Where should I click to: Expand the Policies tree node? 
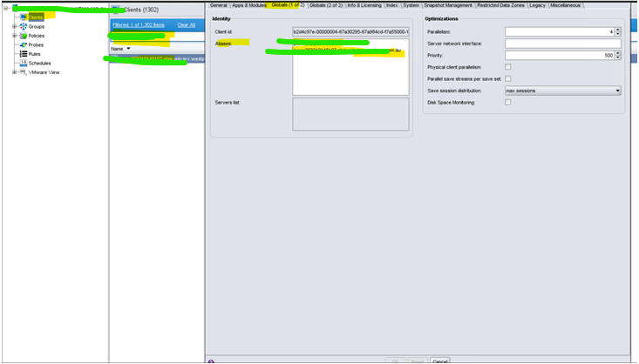coord(14,36)
